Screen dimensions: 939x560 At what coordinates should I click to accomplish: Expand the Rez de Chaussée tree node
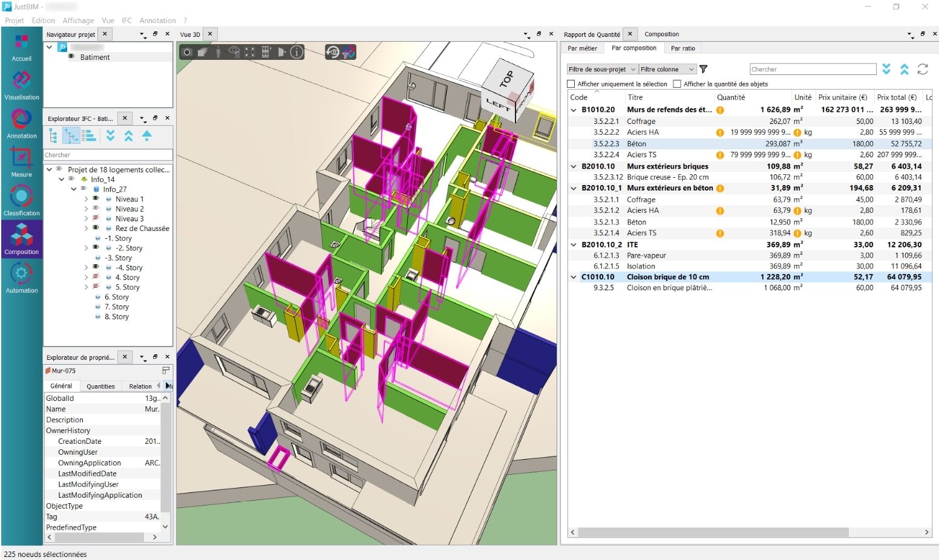point(86,229)
